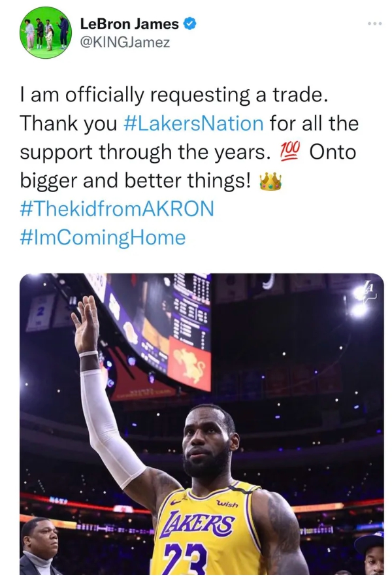Click the blue verified checkmark badge
Screen dimensions: 392x577
click(190, 24)
